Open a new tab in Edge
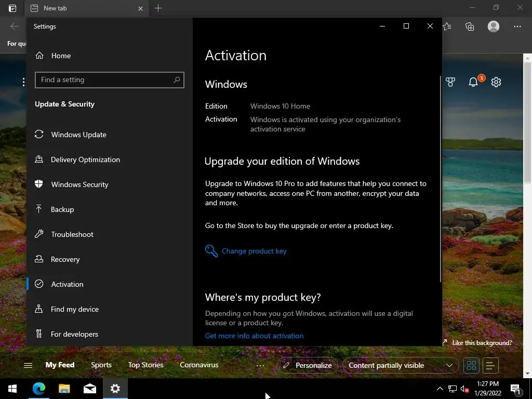The height and width of the screenshot is (399, 532). 158,8
